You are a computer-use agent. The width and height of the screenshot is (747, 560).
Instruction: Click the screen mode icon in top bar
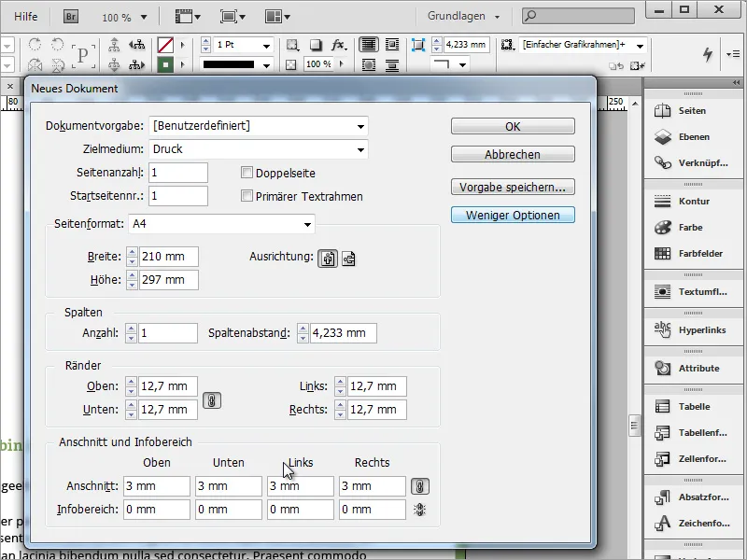click(233, 17)
